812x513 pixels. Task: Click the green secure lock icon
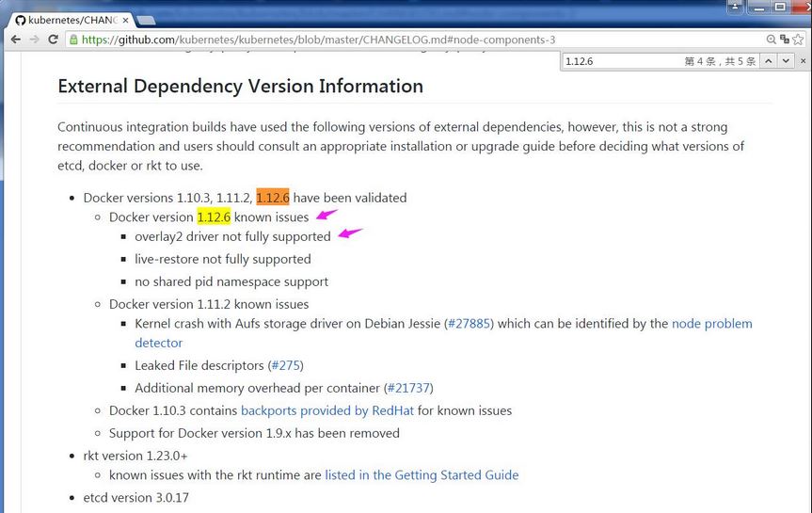[x=72, y=40]
